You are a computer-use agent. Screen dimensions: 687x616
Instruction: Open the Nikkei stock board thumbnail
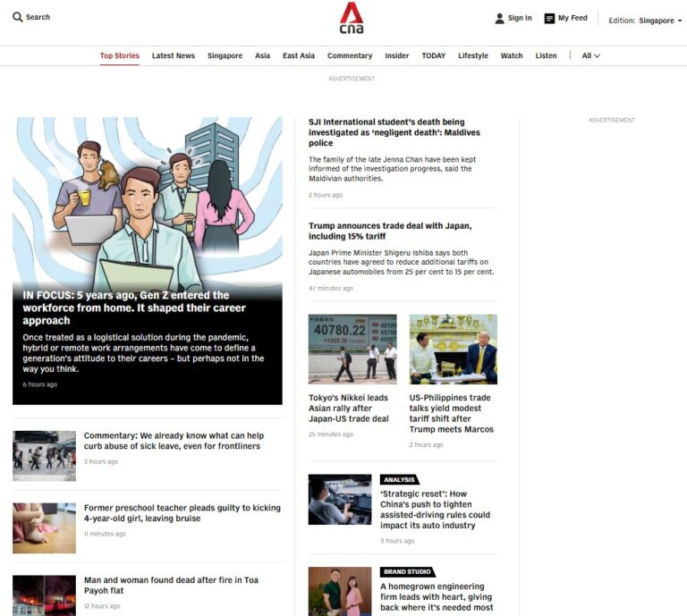click(x=352, y=349)
